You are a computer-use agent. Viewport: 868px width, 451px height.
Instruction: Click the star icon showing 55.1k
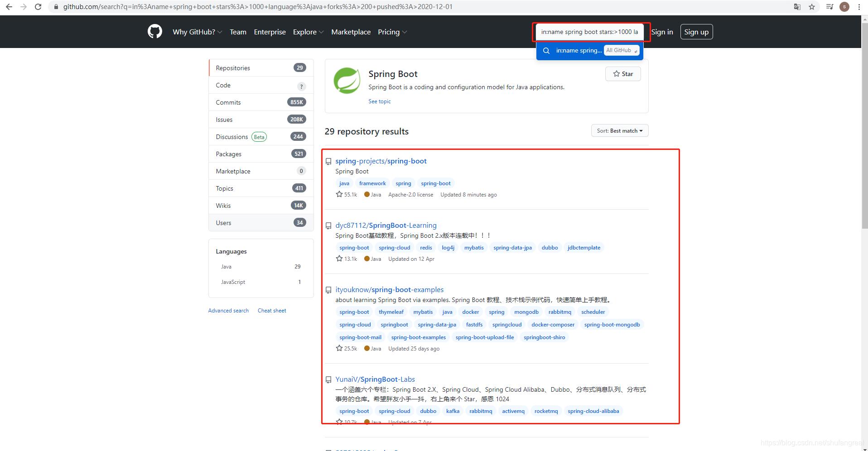pyautogui.click(x=339, y=194)
